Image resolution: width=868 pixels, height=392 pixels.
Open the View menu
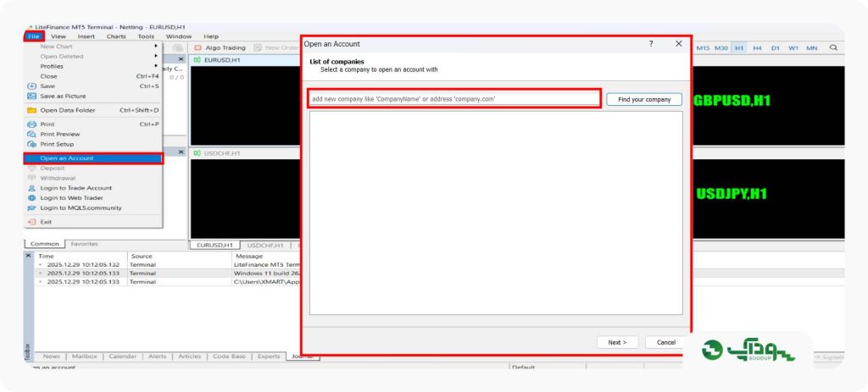pyautogui.click(x=58, y=36)
